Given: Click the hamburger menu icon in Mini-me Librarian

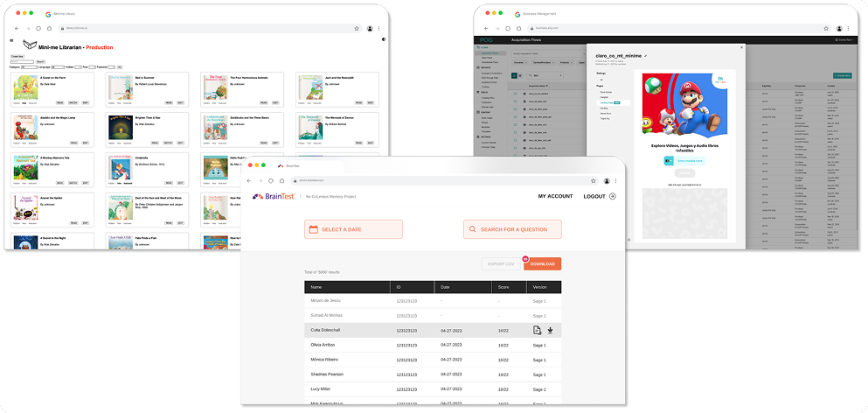Looking at the screenshot, I should coord(12,40).
